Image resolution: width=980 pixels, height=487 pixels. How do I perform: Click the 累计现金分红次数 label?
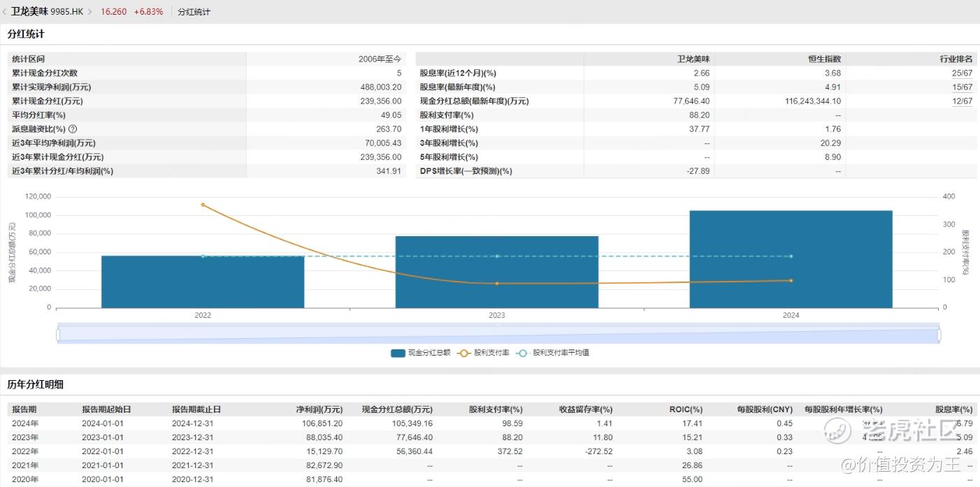[45, 73]
